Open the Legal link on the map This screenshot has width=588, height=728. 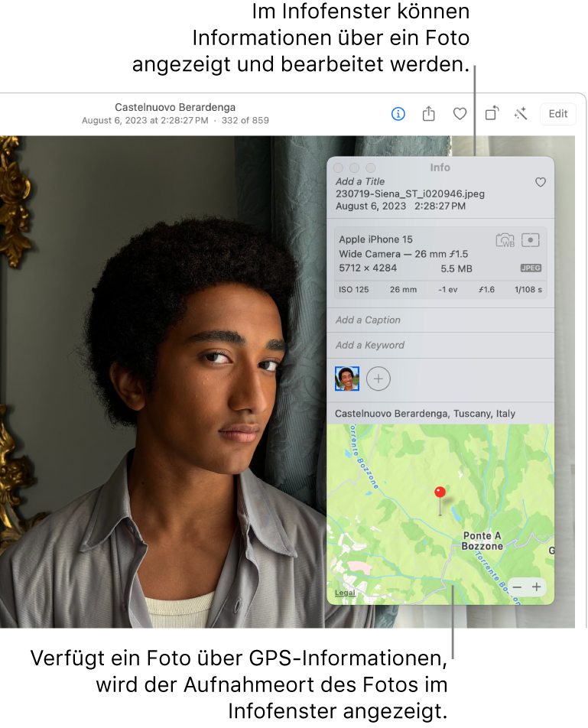click(x=345, y=593)
